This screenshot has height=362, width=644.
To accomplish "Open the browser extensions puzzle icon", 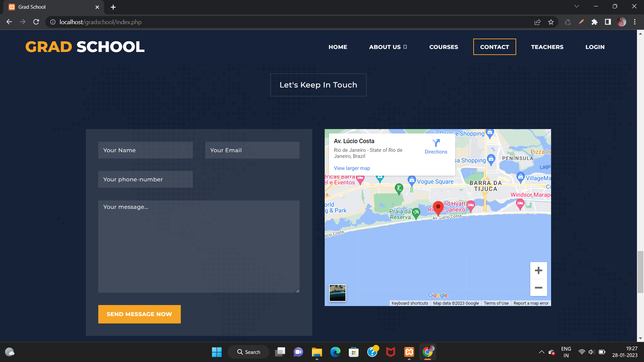I will click(x=595, y=22).
